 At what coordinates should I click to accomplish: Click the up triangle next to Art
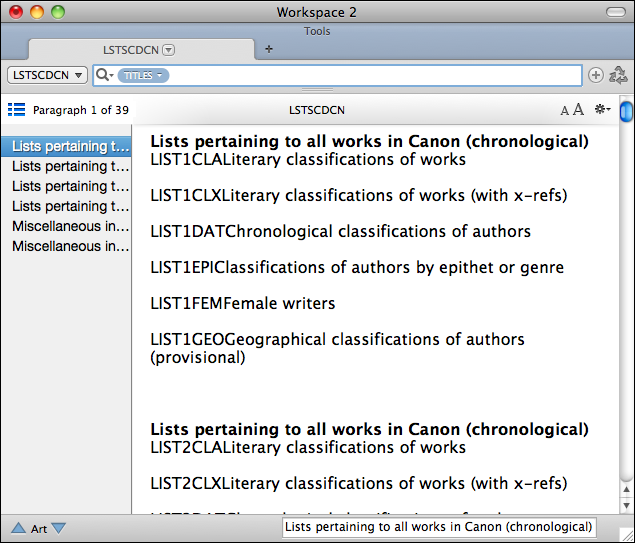[18, 528]
